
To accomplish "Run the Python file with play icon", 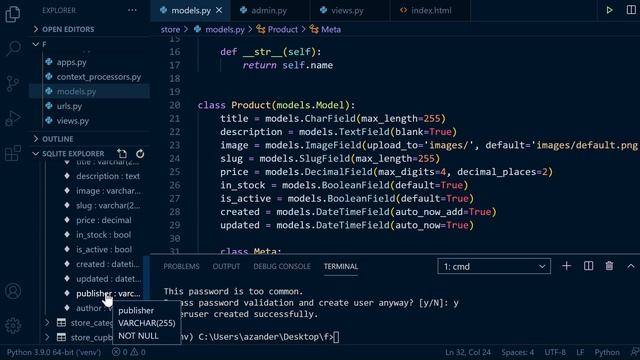I will (x=609, y=10).
